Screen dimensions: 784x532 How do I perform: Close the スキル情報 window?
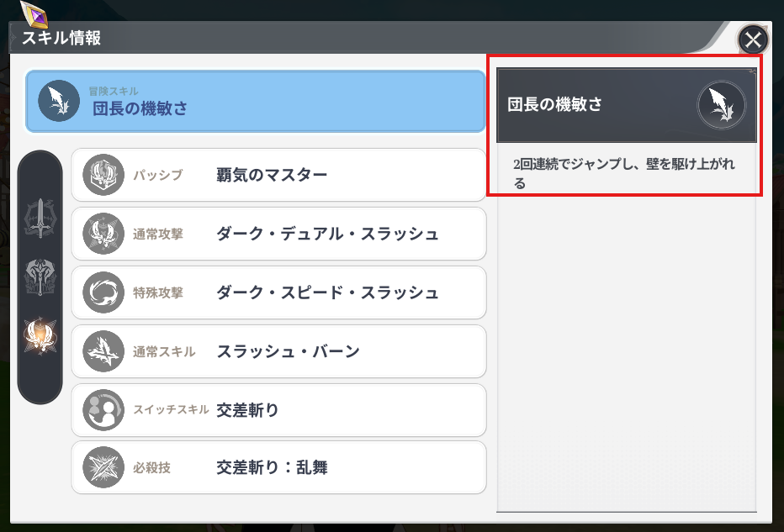[x=753, y=40]
